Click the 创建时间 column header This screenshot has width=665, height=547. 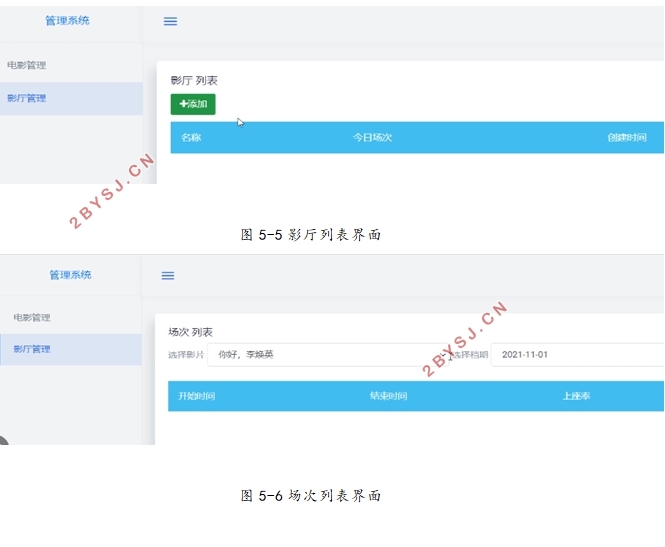(627, 137)
